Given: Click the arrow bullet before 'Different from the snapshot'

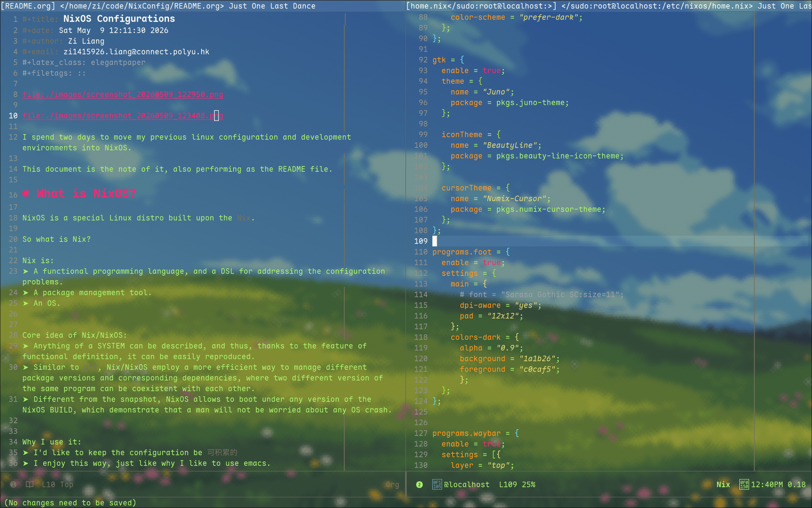Looking at the screenshot, I should [x=26, y=399].
